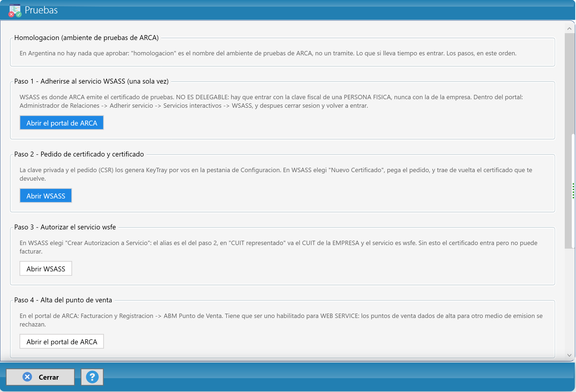Click the Cerrar button
This screenshot has width=576, height=392.
[x=40, y=377]
